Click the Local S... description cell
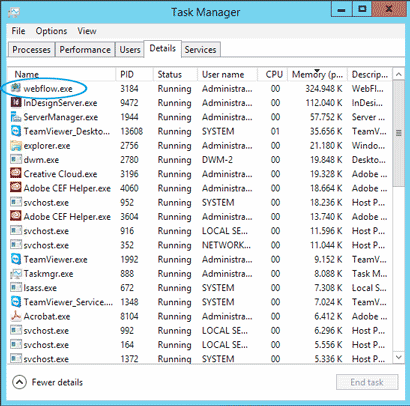 click(369, 288)
